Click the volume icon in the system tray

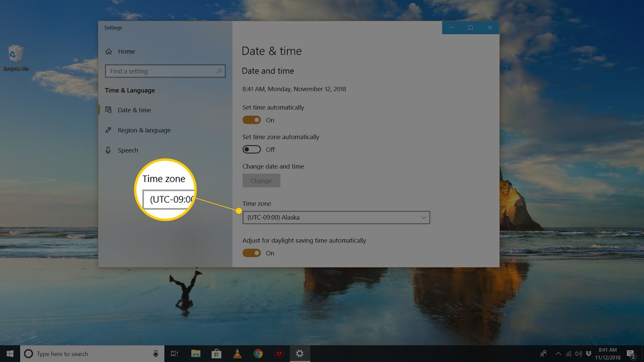(x=579, y=354)
